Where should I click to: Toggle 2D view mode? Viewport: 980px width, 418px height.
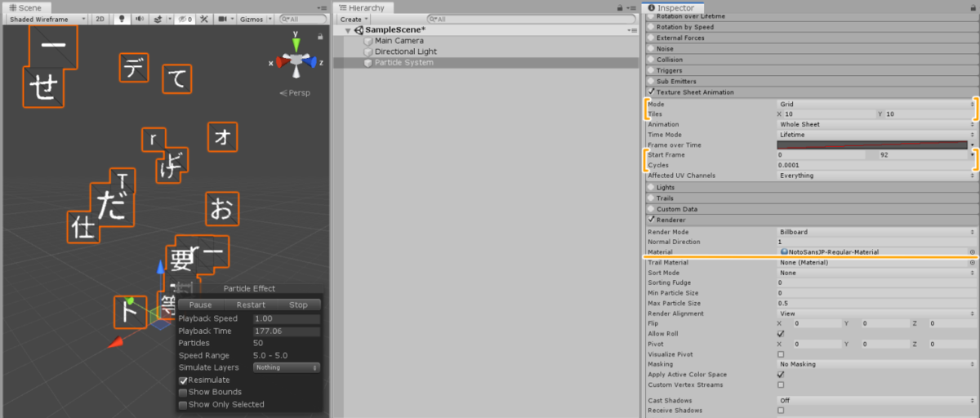click(100, 19)
